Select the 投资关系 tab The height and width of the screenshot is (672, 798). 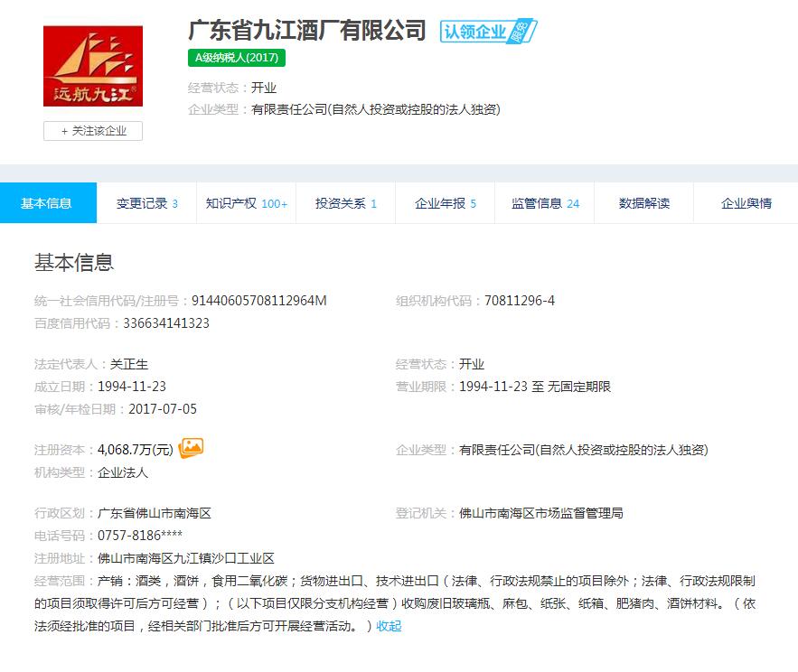click(345, 203)
